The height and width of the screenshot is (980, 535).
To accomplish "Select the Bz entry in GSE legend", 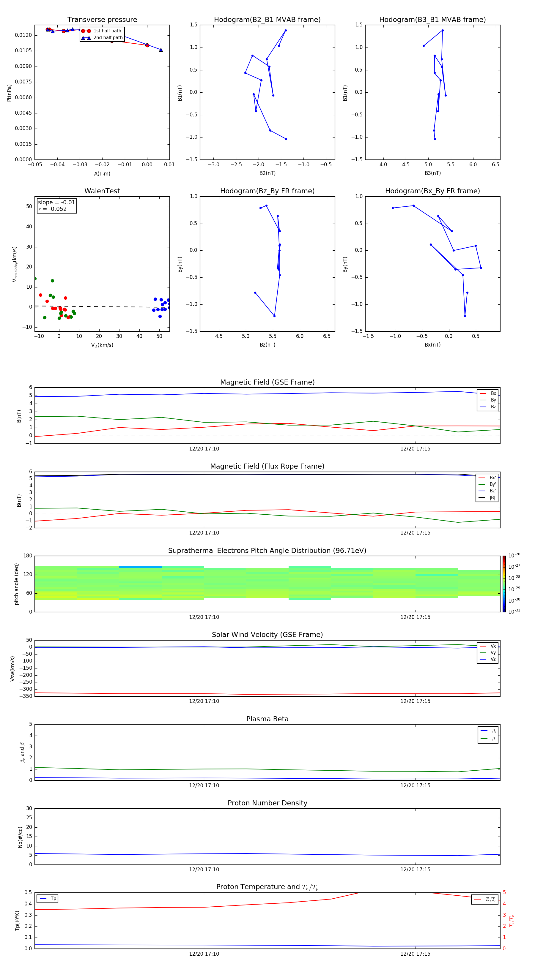I will pyautogui.click(x=488, y=407).
